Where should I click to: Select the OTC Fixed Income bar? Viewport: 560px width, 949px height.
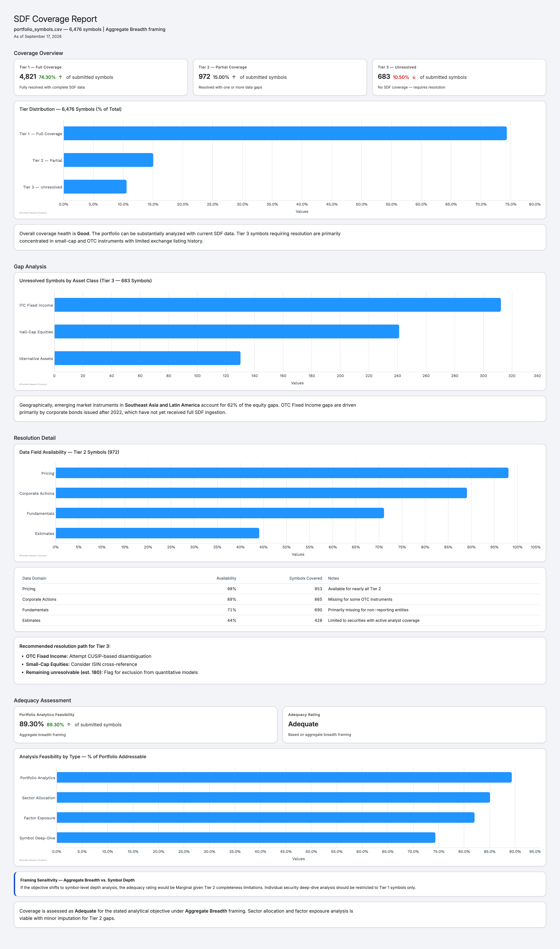(278, 305)
